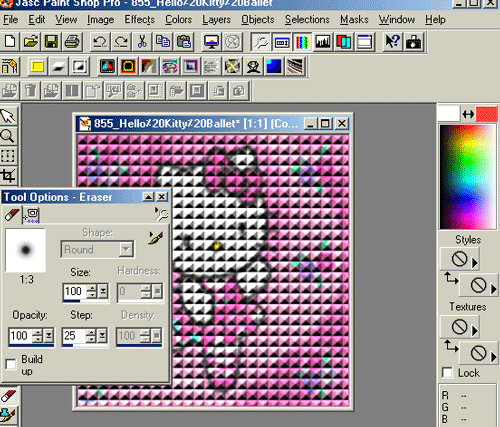
Task: Click the brush preview thumbnail
Action: pyautogui.click(x=26, y=250)
